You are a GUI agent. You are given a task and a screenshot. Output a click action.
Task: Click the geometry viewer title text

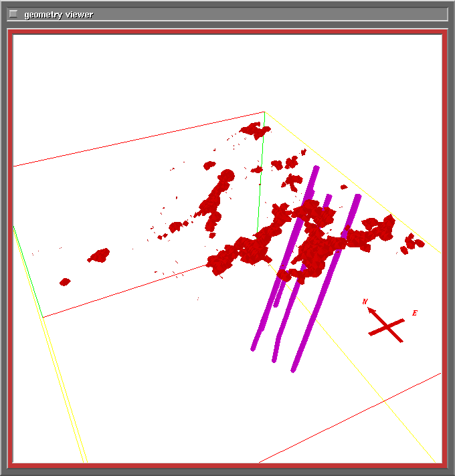coord(59,15)
